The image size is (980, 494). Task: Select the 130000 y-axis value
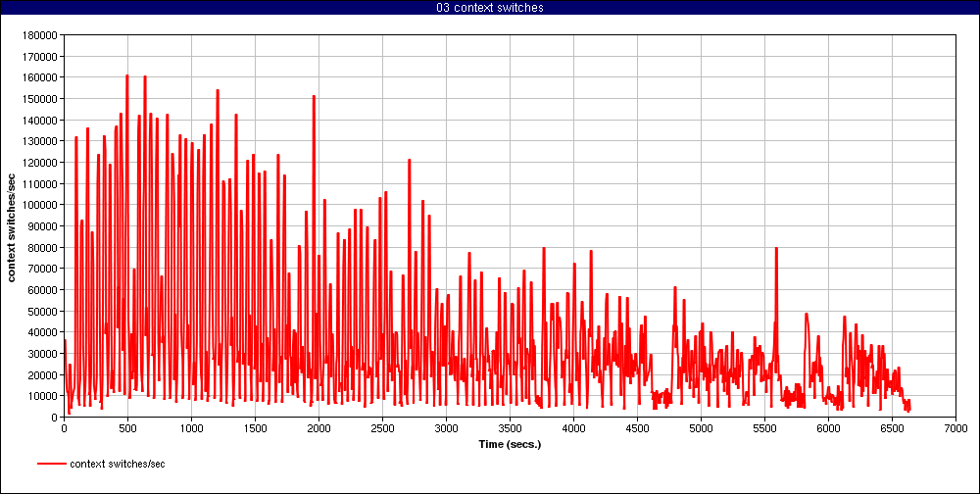(x=39, y=141)
